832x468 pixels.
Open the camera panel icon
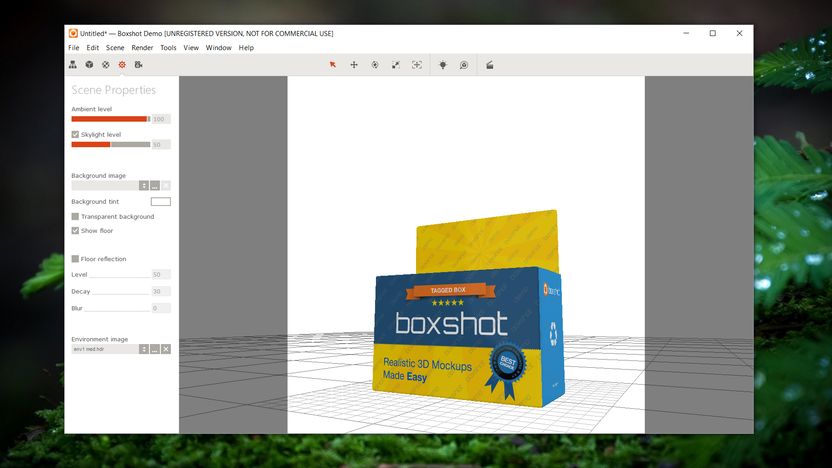[x=138, y=65]
